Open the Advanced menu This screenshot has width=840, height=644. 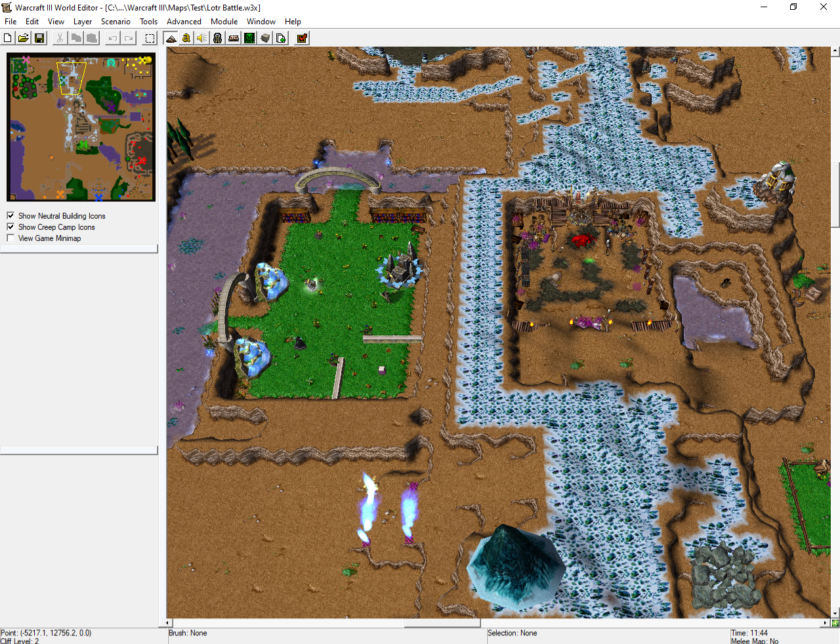184,22
